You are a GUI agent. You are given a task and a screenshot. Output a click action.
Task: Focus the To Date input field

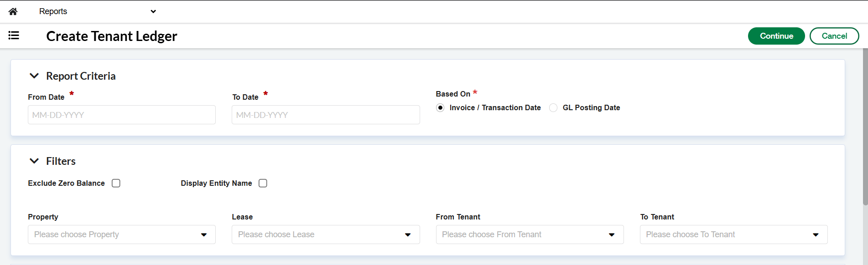click(326, 115)
